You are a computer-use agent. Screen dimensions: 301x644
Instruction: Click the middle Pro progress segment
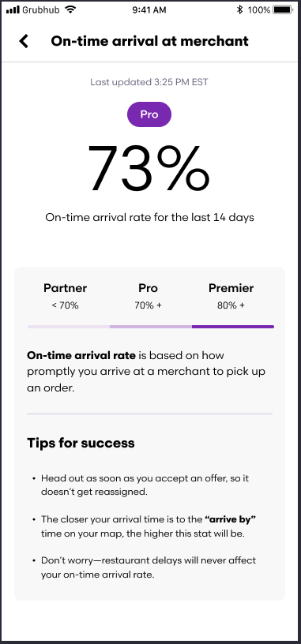150,327
